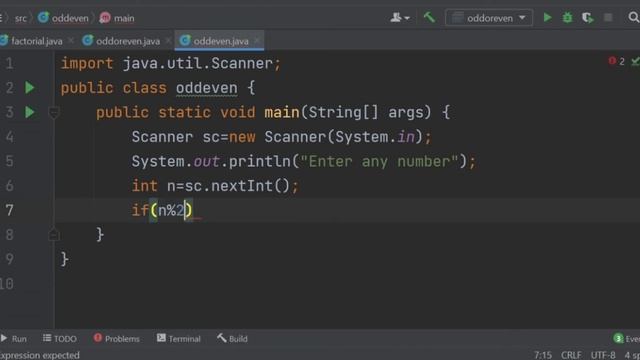The width and height of the screenshot is (640, 360).
Task: Click the string "Enter any number" on line 5
Action: (x=380, y=161)
